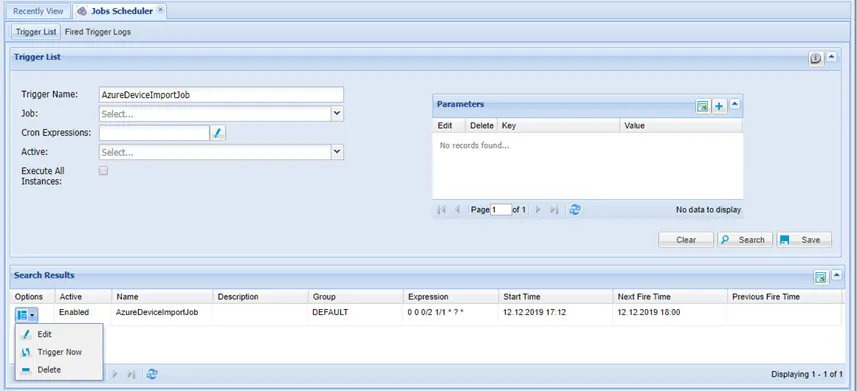The width and height of the screenshot is (857, 391).
Task: Sort by the Name column header
Action: tap(162, 296)
